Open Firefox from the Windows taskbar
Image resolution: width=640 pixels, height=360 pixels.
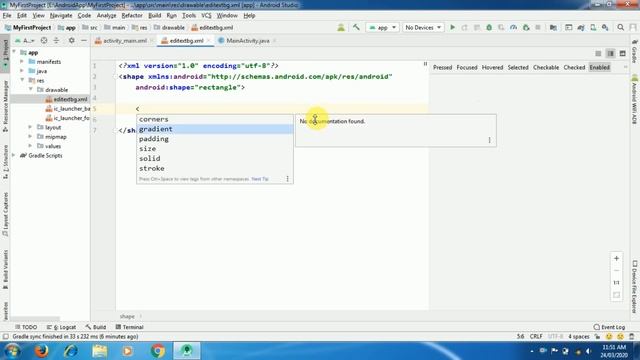click(41, 351)
